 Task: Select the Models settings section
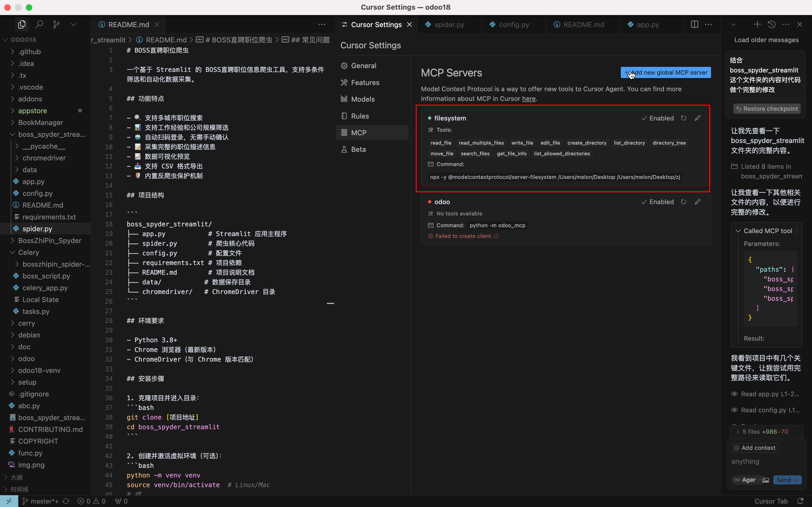click(x=363, y=99)
